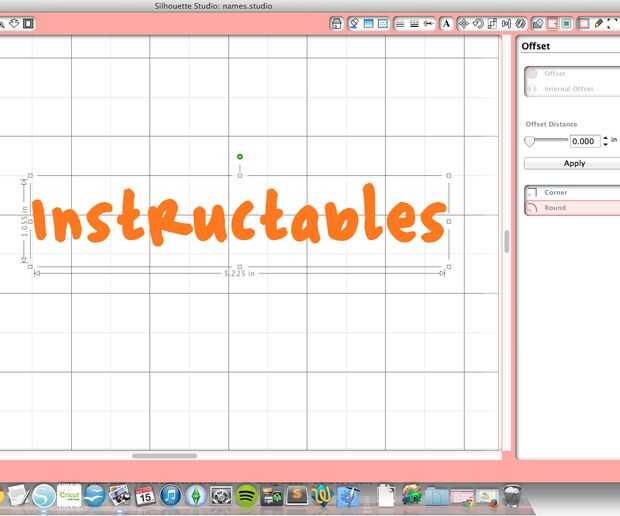
Task: Click the Offset Distance slider handle
Action: tap(529, 141)
